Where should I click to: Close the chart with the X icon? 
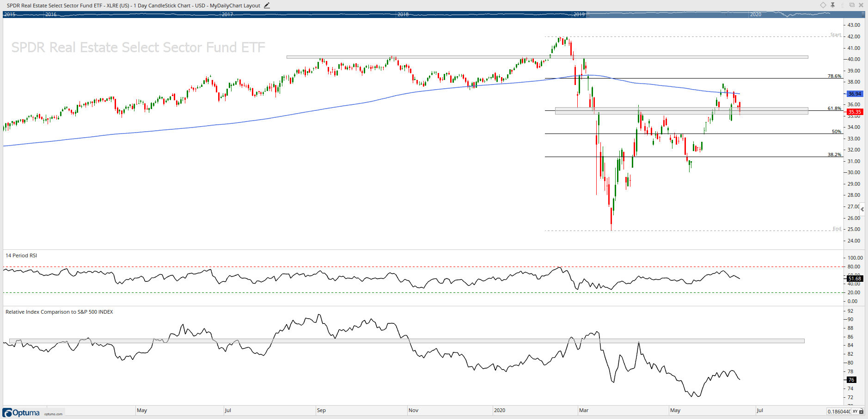tap(861, 5)
